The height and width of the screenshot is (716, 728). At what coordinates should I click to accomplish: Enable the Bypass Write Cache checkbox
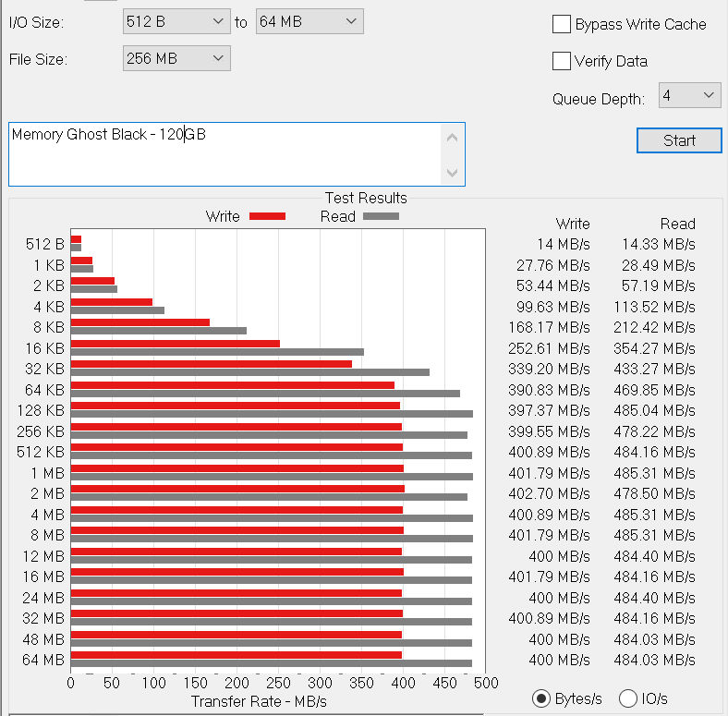[562, 24]
